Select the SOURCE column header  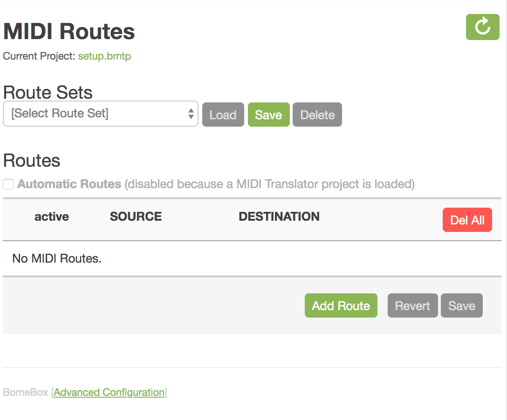pos(136,217)
